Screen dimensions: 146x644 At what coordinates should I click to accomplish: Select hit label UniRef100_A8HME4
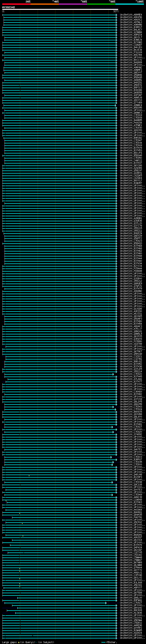click(131, 15)
